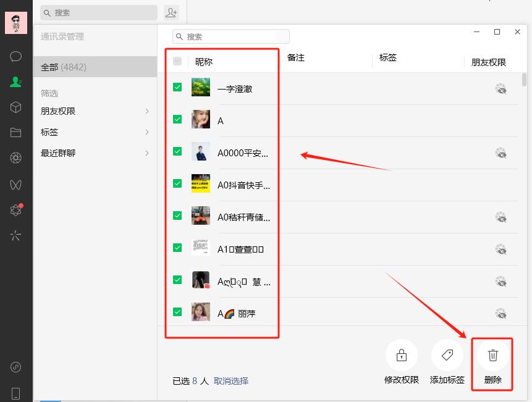Open the Channels butterfly icon
This screenshot has height=402, width=532.
(x=15, y=185)
